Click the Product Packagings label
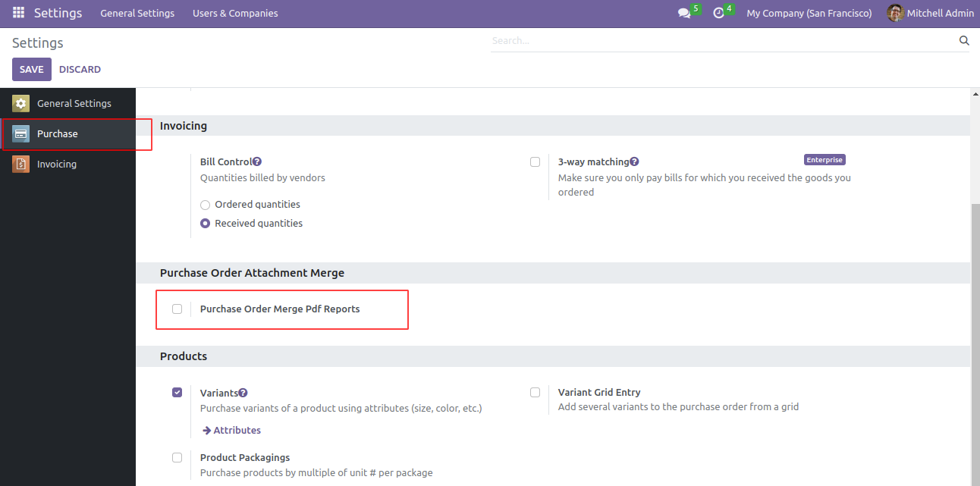This screenshot has width=980, height=486. point(245,457)
